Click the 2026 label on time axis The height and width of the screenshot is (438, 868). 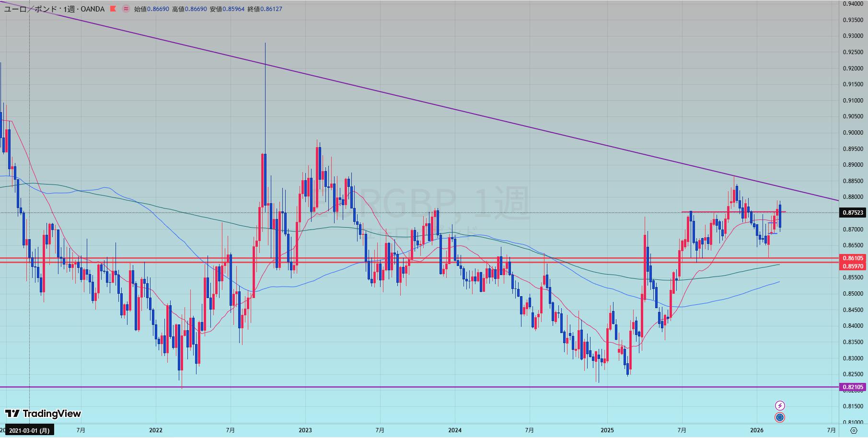coord(756,430)
